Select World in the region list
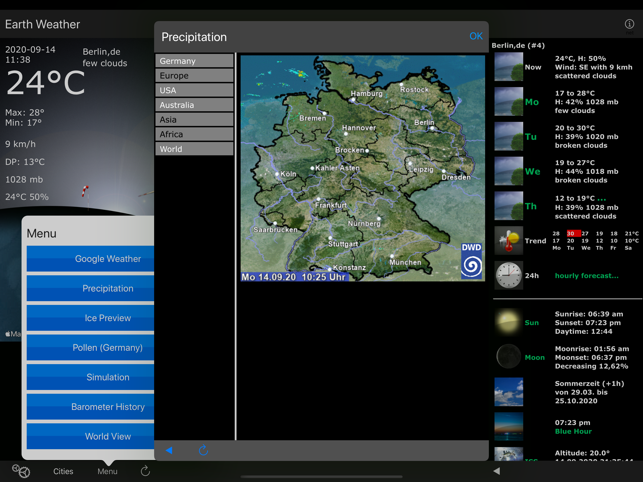The width and height of the screenshot is (643, 482). [194, 149]
